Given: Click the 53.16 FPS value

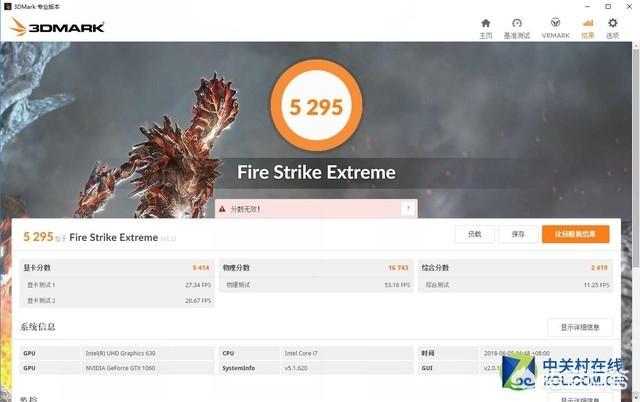Looking at the screenshot, I should click(x=397, y=285).
